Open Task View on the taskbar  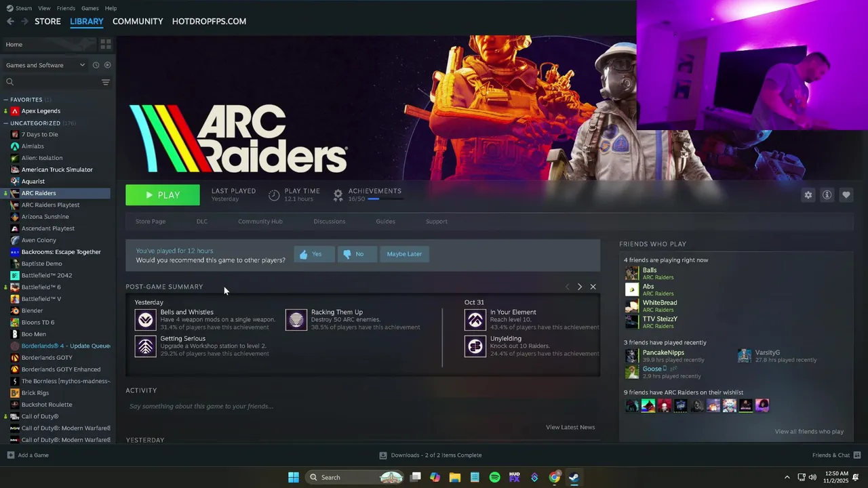coord(416,477)
